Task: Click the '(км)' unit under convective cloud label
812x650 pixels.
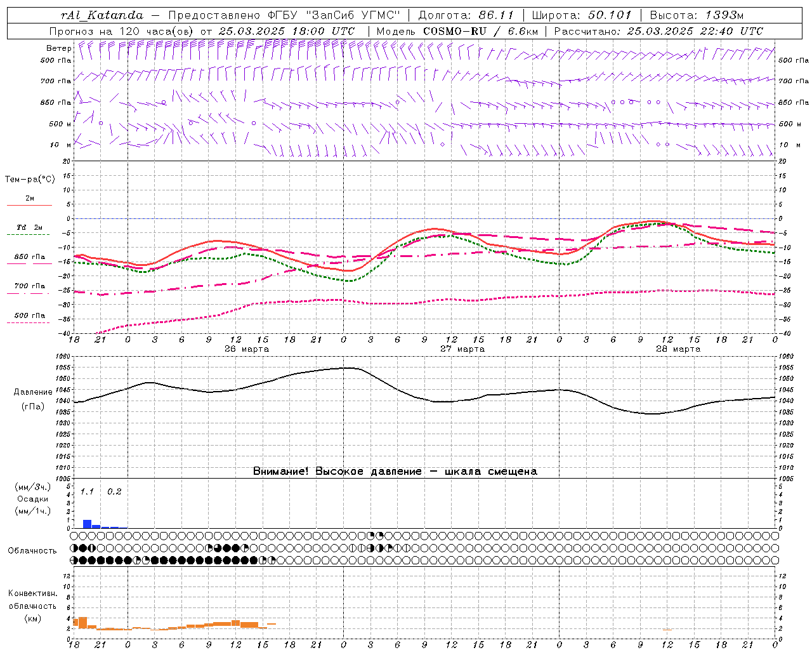Action: coord(32,618)
